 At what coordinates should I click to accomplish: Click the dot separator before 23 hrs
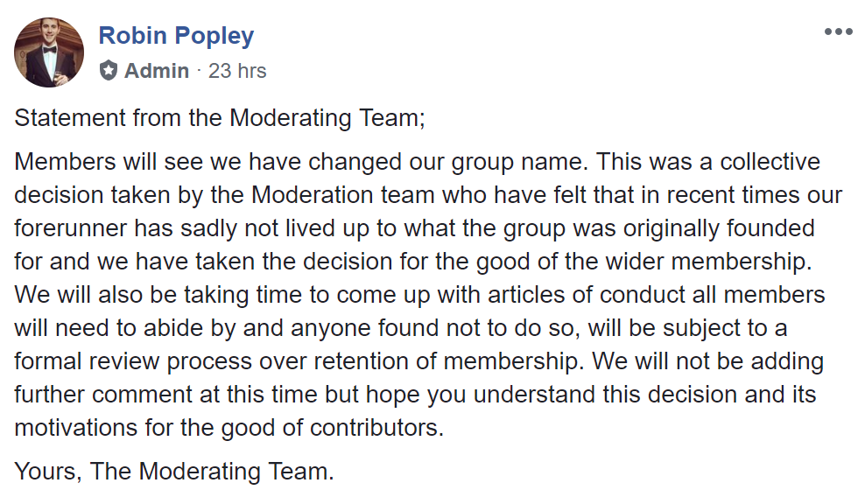[199, 71]
